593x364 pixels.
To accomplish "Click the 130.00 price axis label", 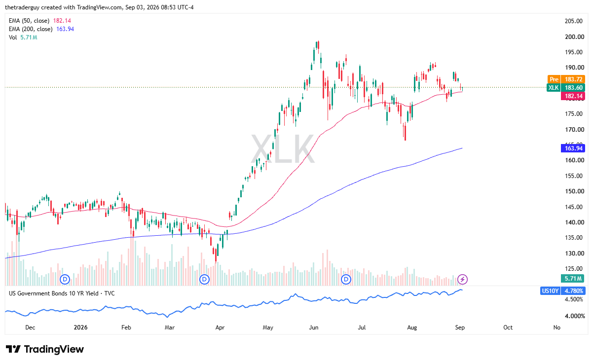I will click(x=574, y=254).
